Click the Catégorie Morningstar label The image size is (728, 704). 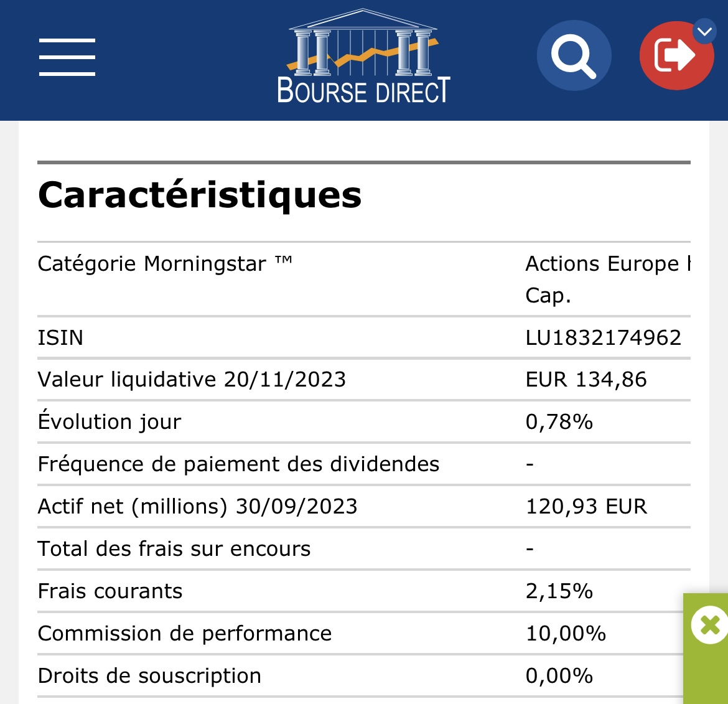[x=165, y=264]
